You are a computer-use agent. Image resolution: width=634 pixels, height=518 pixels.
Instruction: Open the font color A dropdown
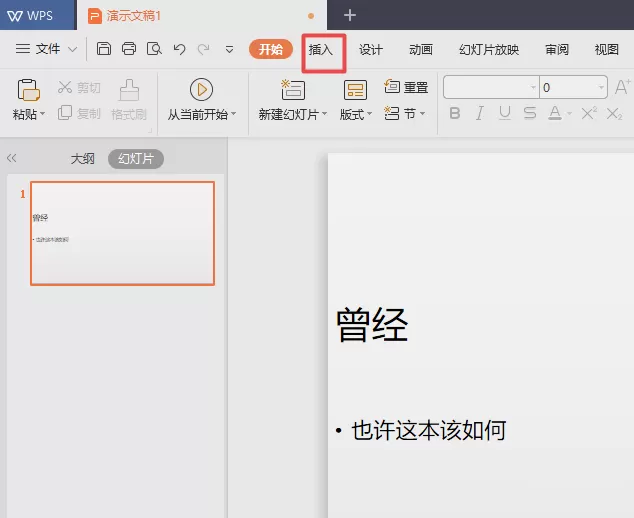[x=569, y=114]
